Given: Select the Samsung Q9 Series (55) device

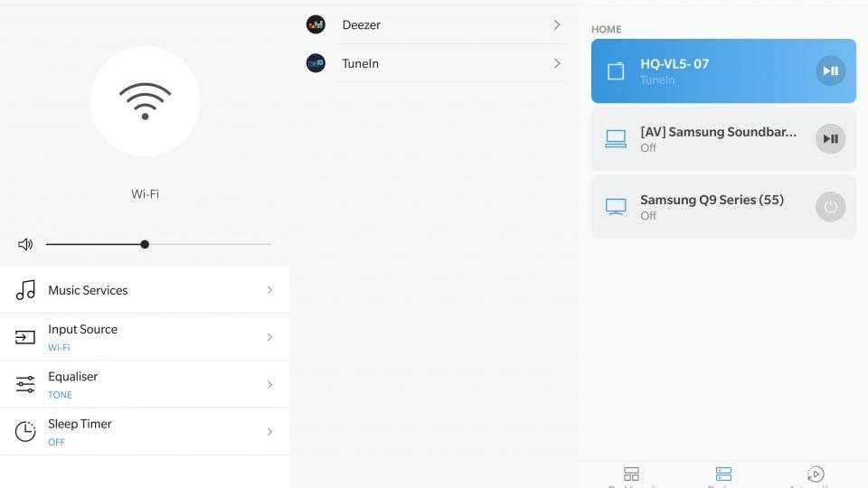Looking at the screenshot, I should 723,207.
